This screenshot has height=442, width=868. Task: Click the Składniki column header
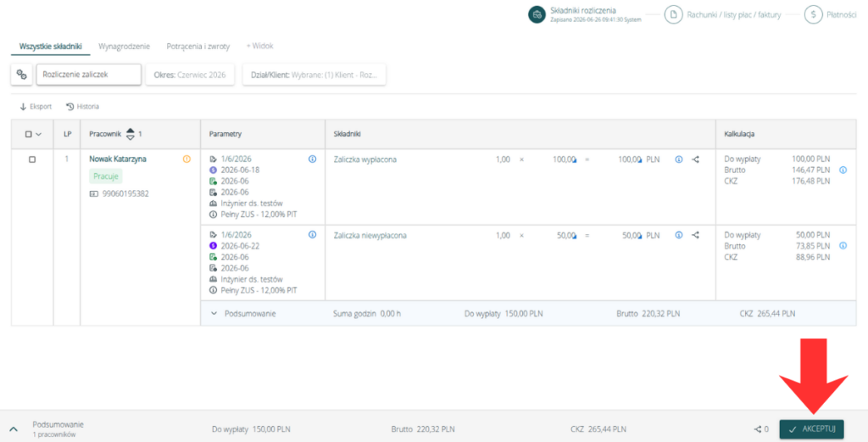point(347,134)
